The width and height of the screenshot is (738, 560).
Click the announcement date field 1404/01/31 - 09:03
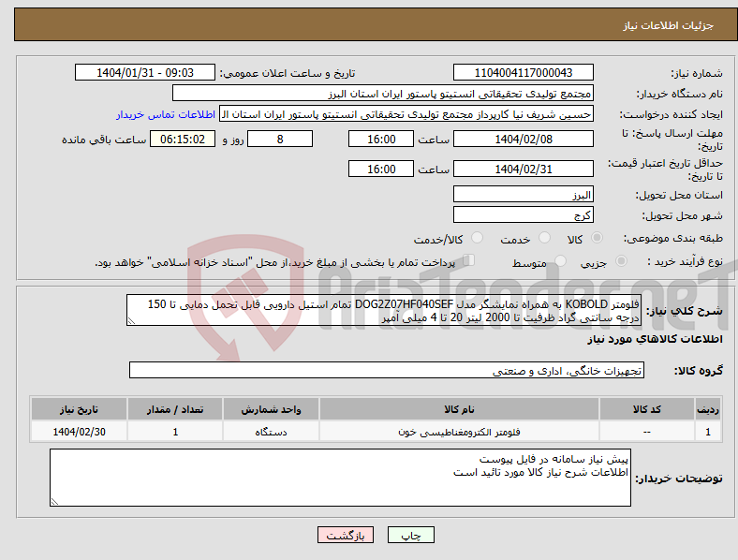[x=145, y=72]
